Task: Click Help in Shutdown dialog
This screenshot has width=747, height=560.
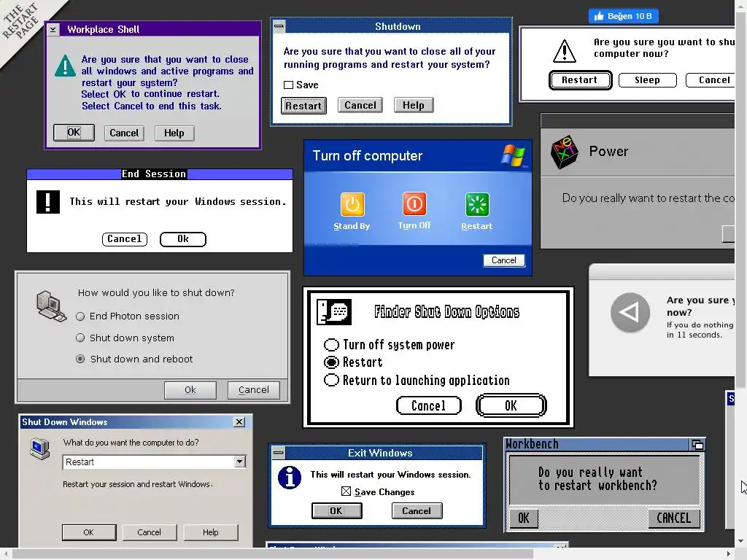Action: point(414,105)
